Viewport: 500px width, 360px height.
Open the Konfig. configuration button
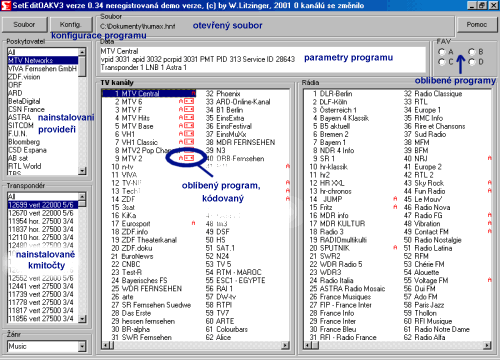tap(71, 25)
